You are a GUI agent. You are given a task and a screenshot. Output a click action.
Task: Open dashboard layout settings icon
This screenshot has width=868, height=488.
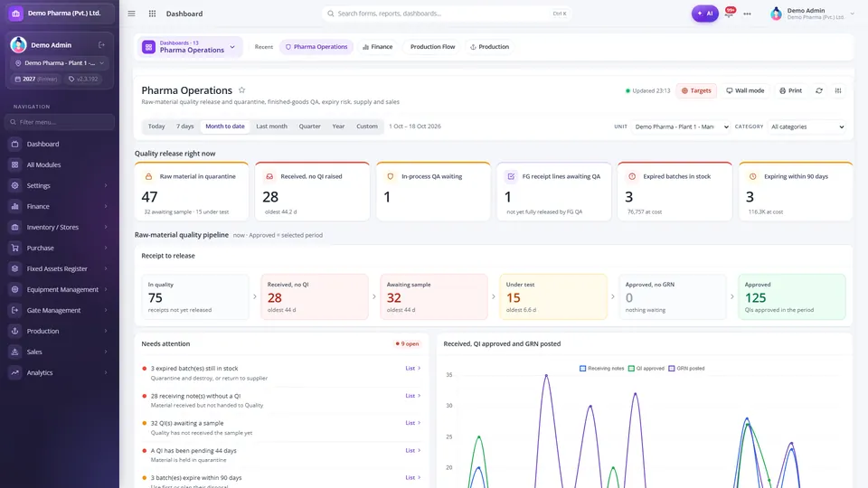tap(838, 90)
